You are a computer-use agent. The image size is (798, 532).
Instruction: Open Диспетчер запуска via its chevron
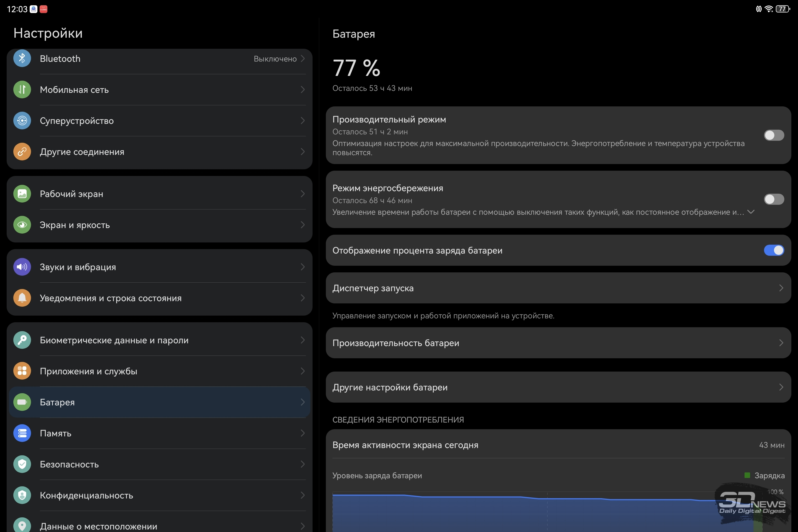point(781,288)
